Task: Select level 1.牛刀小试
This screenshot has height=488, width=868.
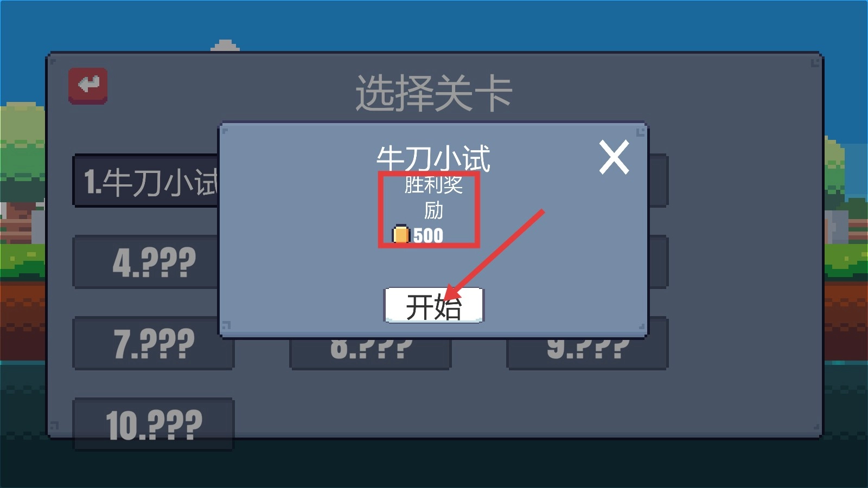Action: click(x=146, y=181)
